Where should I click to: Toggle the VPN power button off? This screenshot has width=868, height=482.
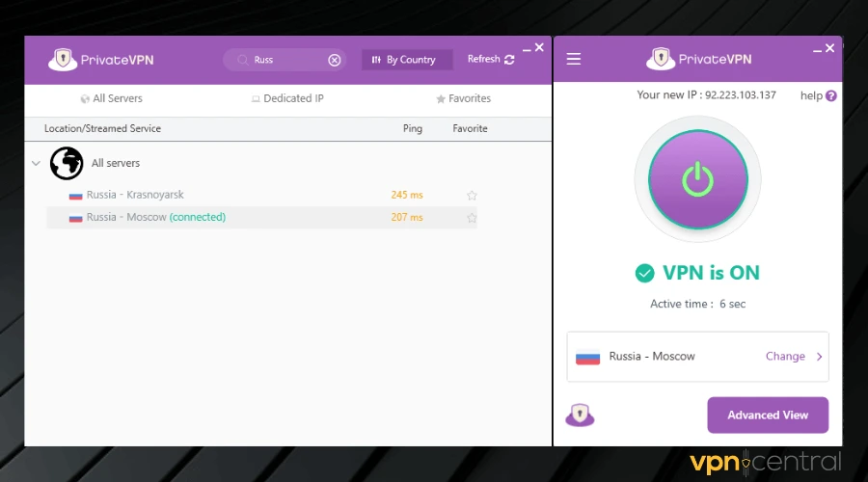click(x=697, y=178)
